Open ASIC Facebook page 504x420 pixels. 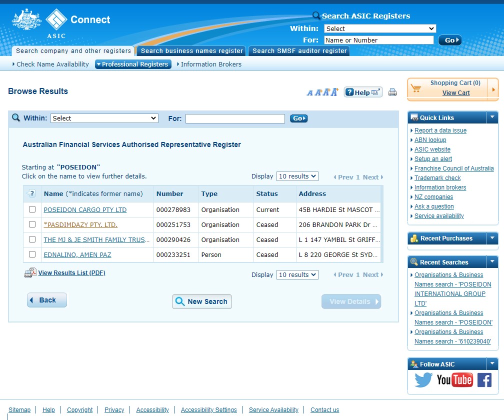[x=484, y=380]
